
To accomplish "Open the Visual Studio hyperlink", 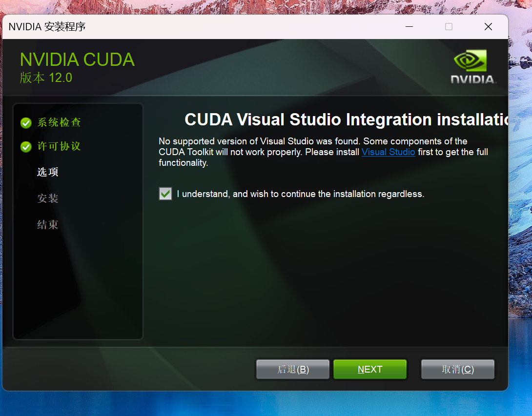I will [x=388, y=152].
